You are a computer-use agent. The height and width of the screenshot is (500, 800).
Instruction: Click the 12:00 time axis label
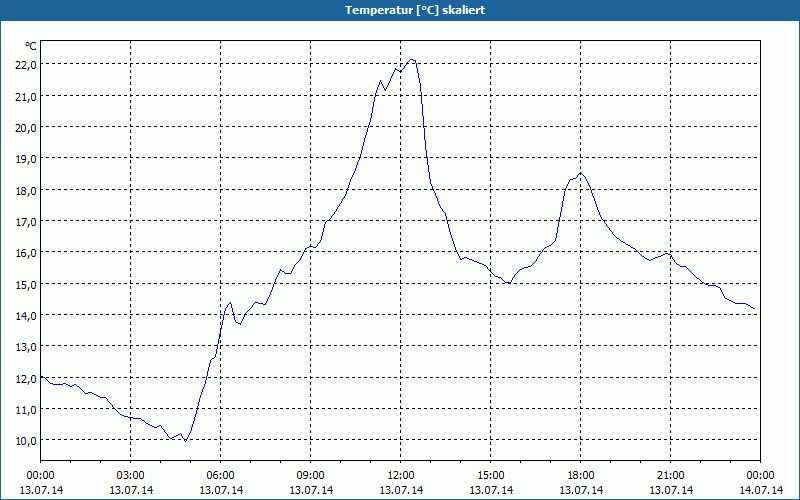pyautogui.click(x=401, y=476)
